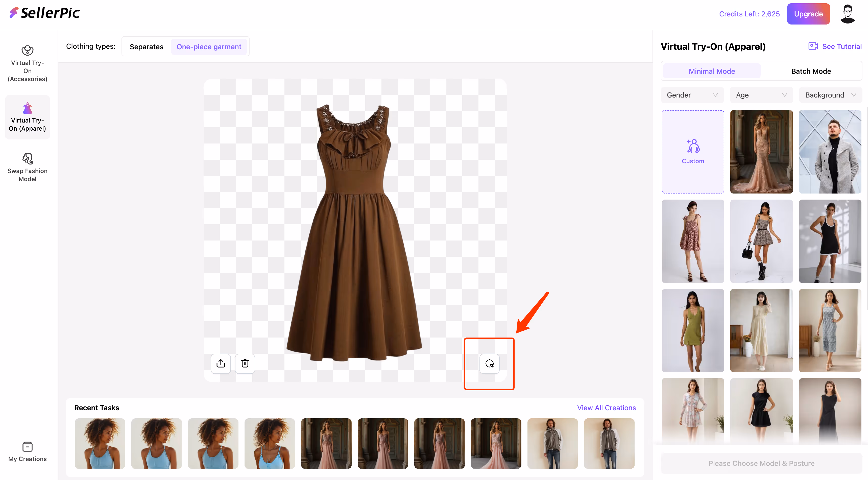868x480 pixels.
Task: Open the See Tutorial link
Action: 835,46
